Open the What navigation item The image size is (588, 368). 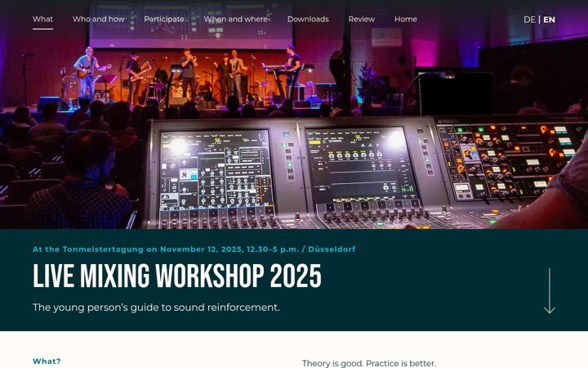pyautogui.click(x=42, y=19)
